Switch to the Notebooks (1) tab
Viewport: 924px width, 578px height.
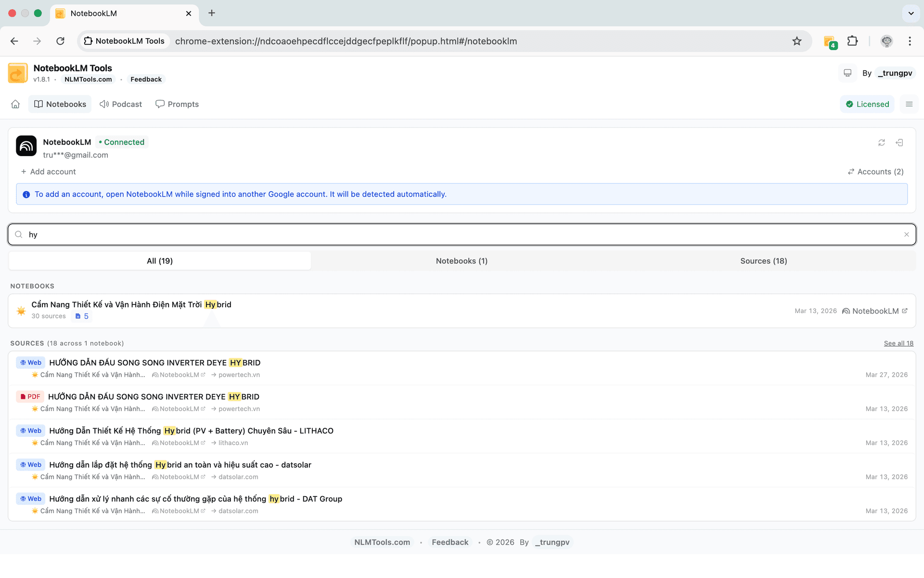tap(462, 261)
